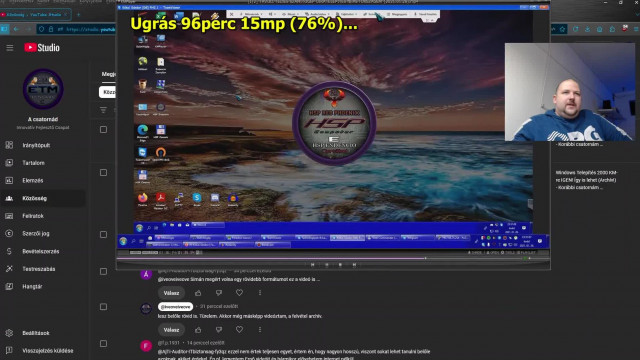
Task: Click the studio.youtube address bar
Action: [78, 29]
